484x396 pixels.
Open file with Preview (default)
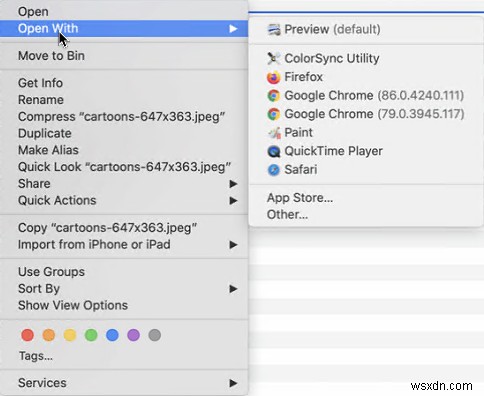click(x=332, y=29)
